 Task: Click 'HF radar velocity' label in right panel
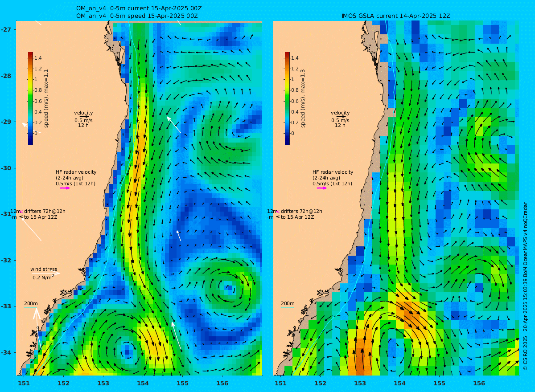333,172
